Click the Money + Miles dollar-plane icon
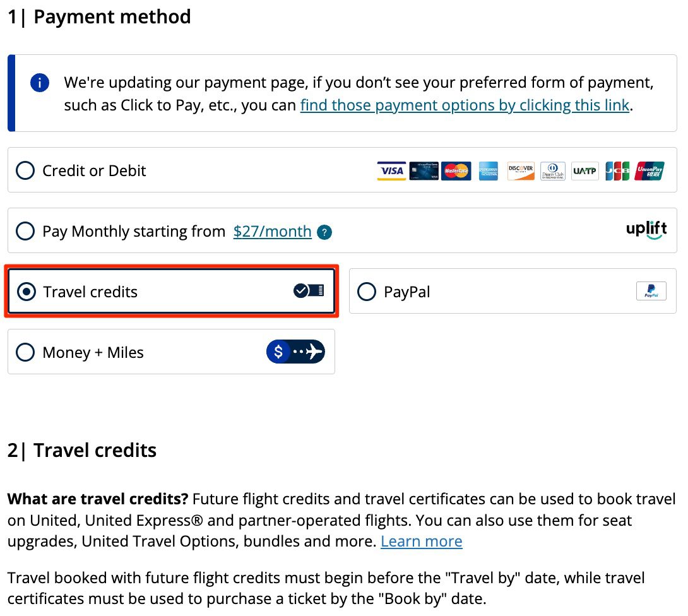The height and width of the screenshot is (616, 688). tap(296, 352)
